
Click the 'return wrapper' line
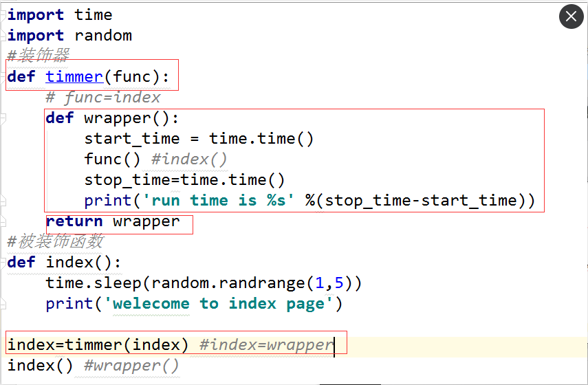[113, 221]
